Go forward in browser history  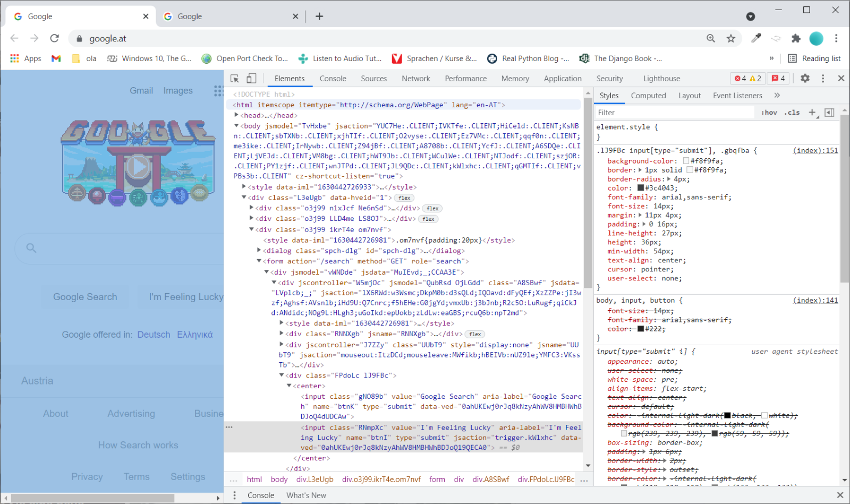pyautogui.click(x=35, y=38)
